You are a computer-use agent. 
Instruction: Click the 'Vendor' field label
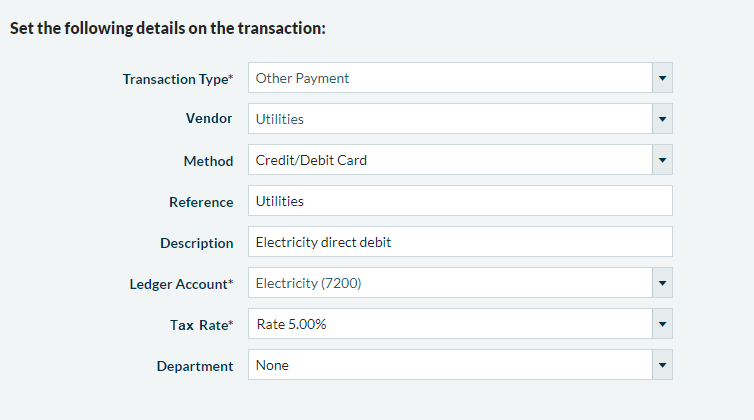(209, 119)
